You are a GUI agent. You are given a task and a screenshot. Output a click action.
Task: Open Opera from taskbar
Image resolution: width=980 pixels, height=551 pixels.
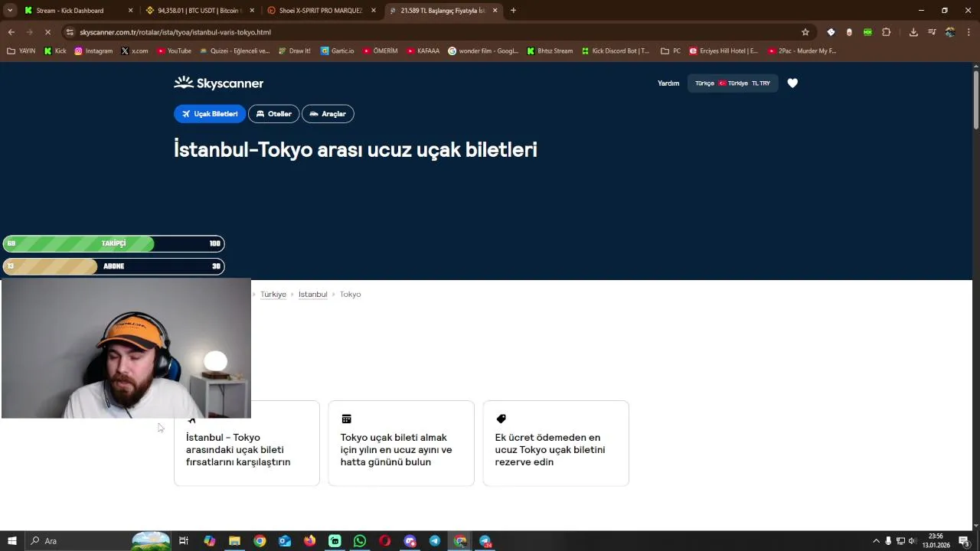click(384, 541)
